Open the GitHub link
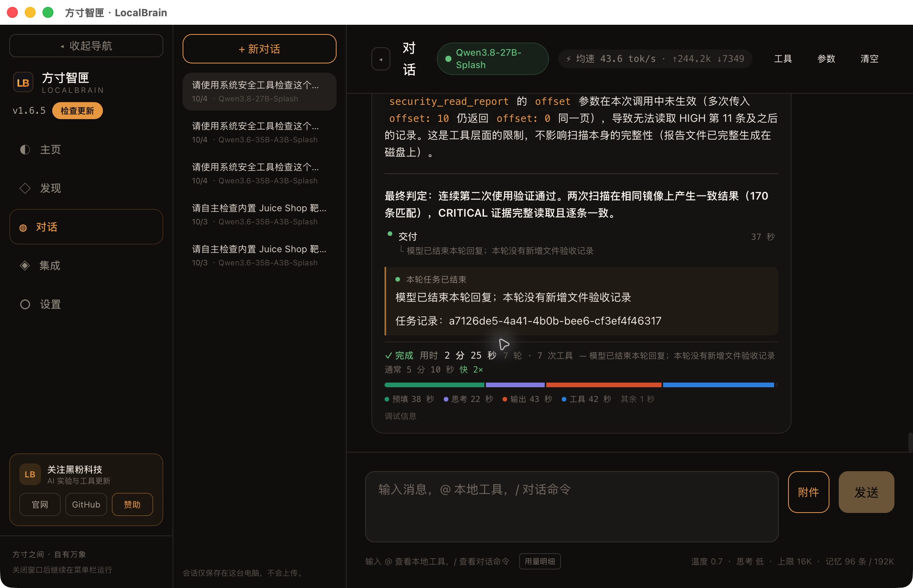The image size is (913, 588). pos(86,504)
